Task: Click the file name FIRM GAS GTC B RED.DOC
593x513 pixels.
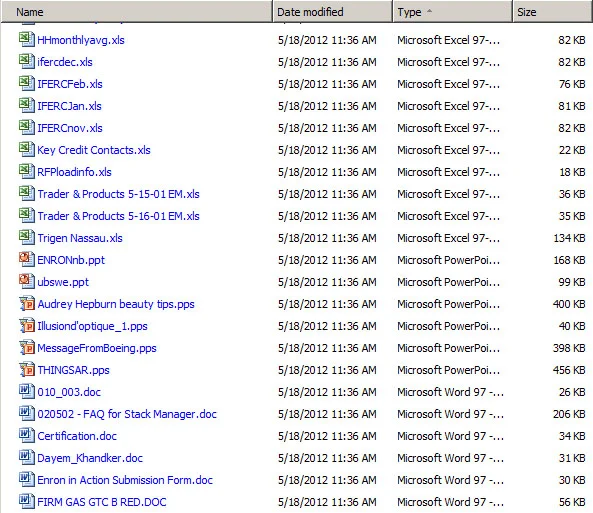Action: tap(102, 502)
